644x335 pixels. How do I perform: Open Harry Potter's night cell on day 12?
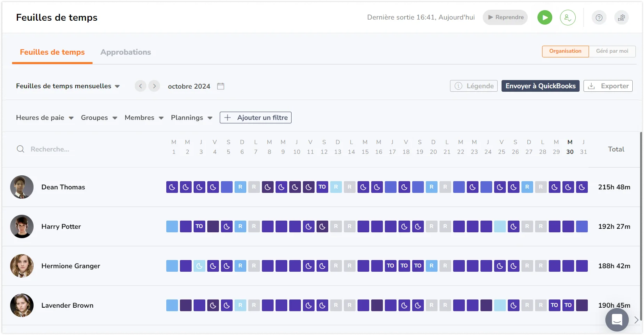(322, 226)
